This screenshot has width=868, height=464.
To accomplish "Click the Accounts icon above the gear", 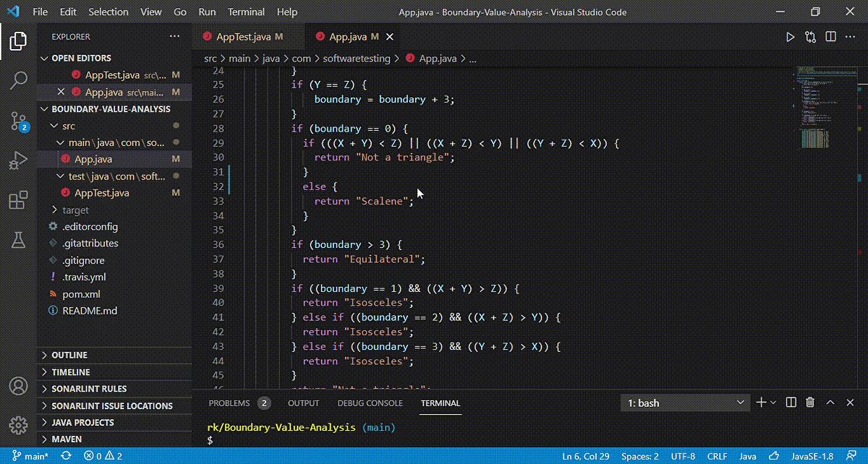I will tap(18, 386).
